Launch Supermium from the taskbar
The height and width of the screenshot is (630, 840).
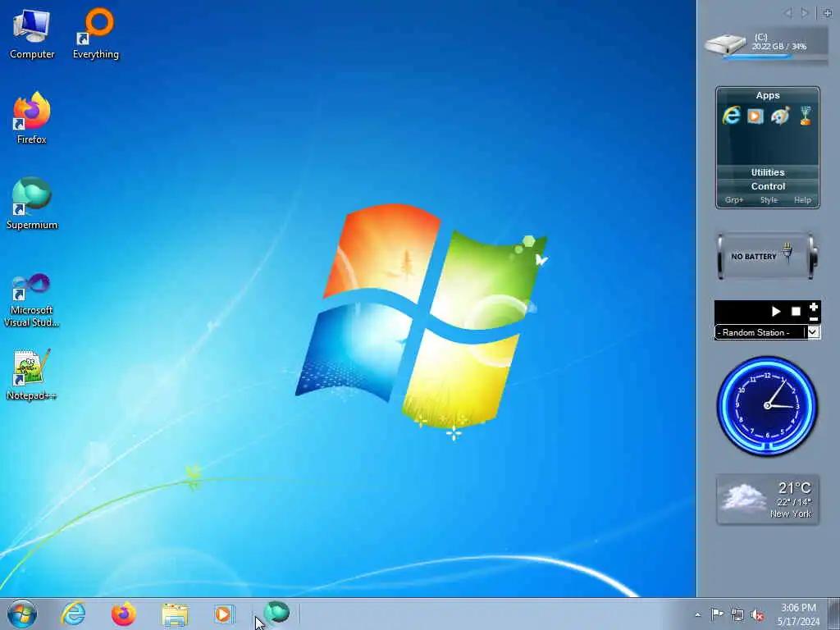[x=276, y=613]
